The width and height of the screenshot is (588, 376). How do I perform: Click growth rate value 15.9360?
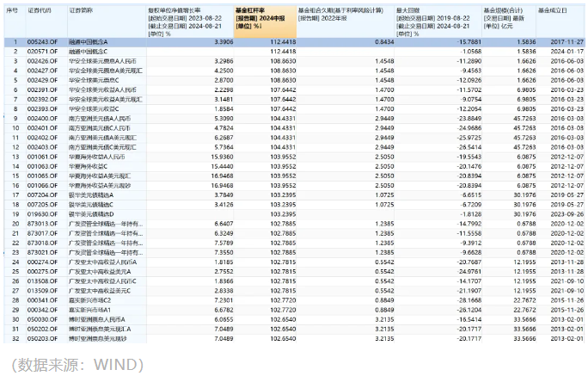coord(223,157)
